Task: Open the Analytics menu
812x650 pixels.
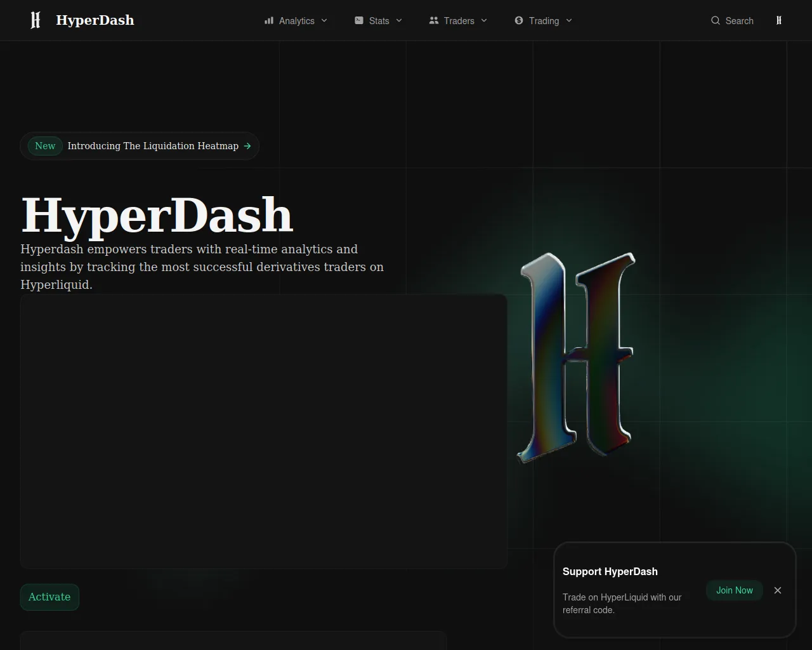Action: pos(296,20)
